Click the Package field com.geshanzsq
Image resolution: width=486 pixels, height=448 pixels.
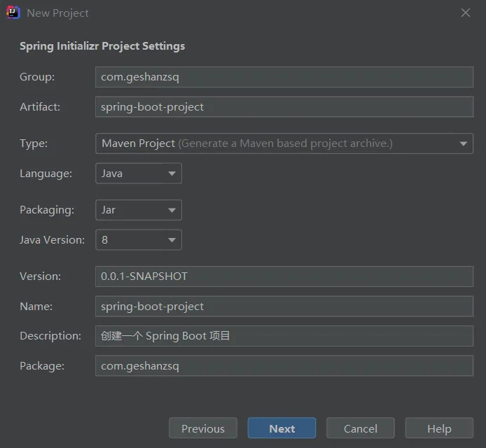pyautogui.click(x=284, y=366)
